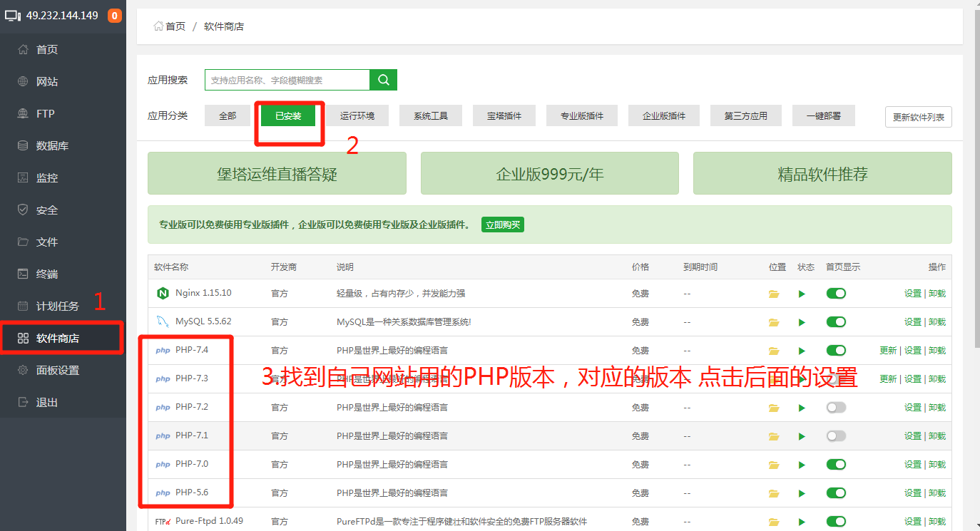Click Nginx running status play icon

pos(802,294)
